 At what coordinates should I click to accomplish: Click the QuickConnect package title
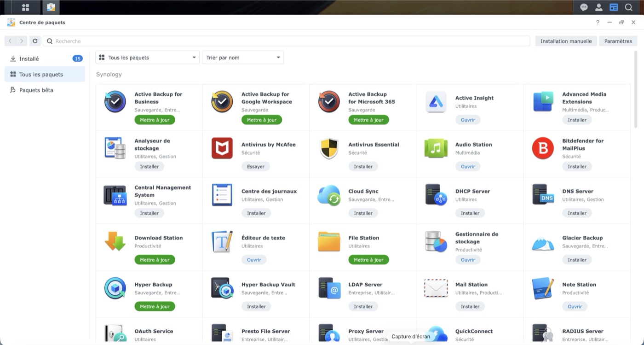[474, 331]
